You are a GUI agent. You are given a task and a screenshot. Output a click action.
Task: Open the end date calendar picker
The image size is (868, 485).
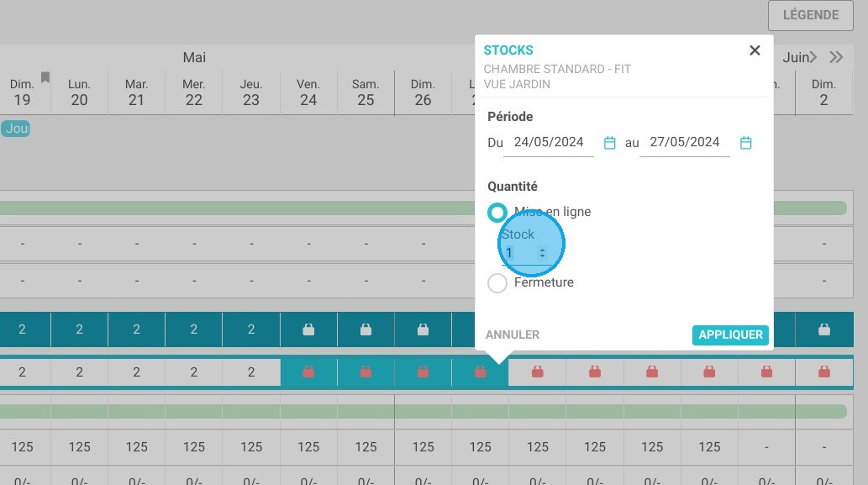pos(745,143)
